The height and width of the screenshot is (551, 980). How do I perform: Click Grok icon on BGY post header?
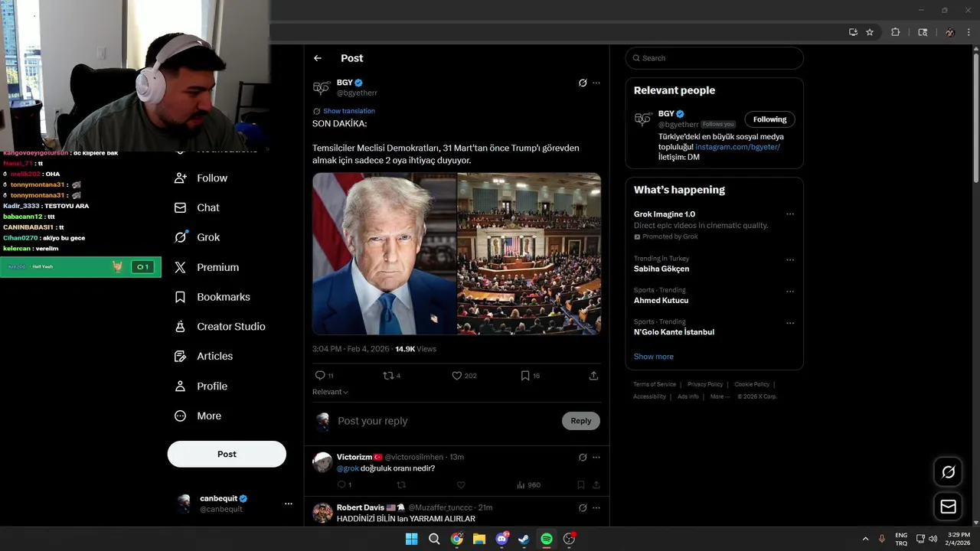(583, 83)
